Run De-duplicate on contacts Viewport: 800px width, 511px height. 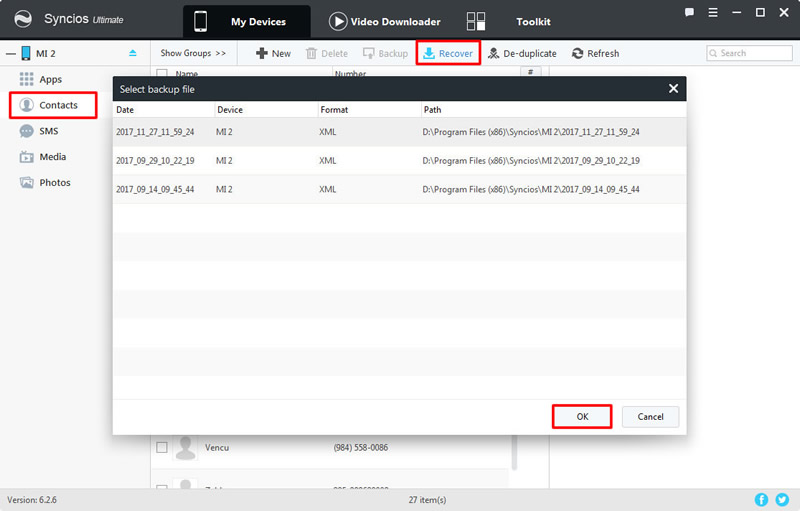point(522,54)
